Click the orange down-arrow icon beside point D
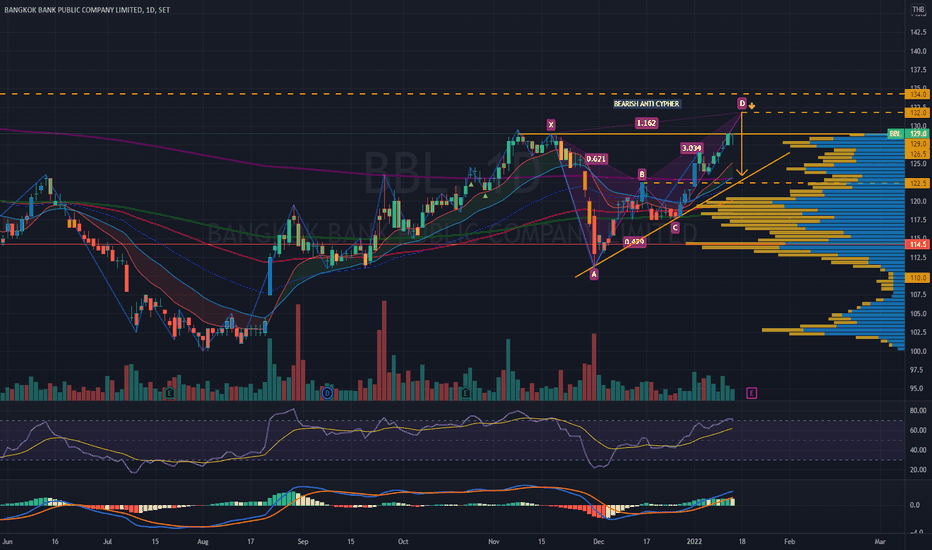This screenshot has width=932, height=550. pos(752,106)
